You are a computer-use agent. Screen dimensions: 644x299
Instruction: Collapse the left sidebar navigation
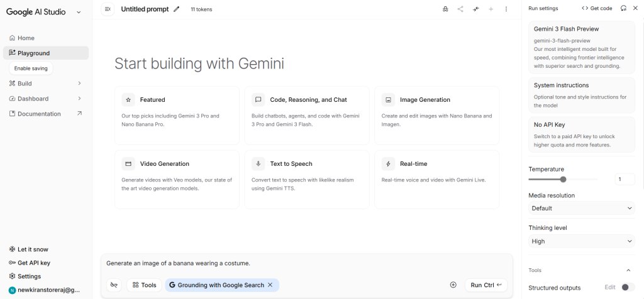pos(108,9)
